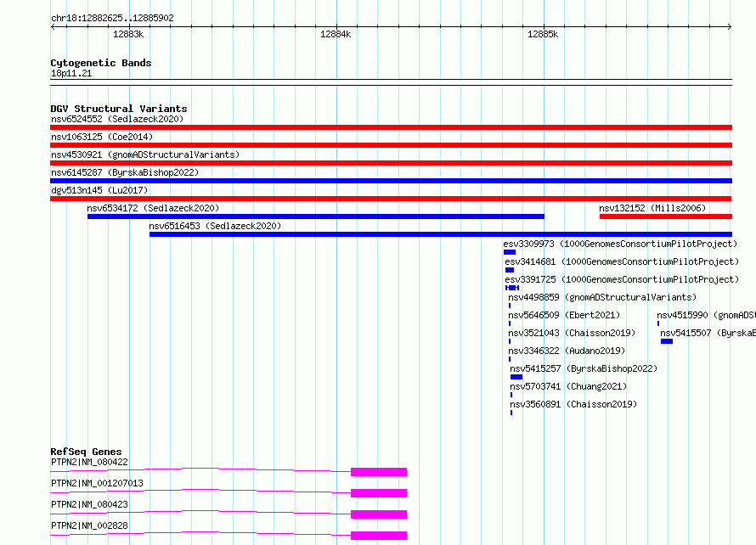Open the nsv1063125 (Coe2014) label
Image resolution: width=756 pixels, height=545 pixels.
(x=102, y=137)
